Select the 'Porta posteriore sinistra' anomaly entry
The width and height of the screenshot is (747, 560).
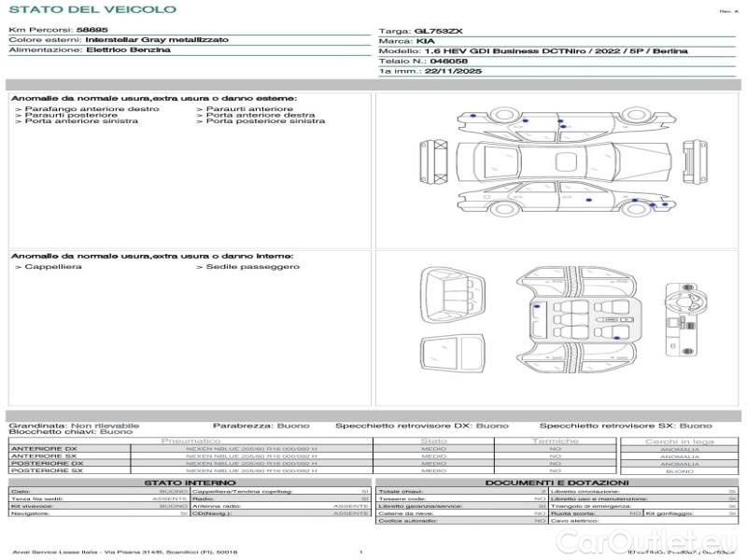click(x=265, y=121)
